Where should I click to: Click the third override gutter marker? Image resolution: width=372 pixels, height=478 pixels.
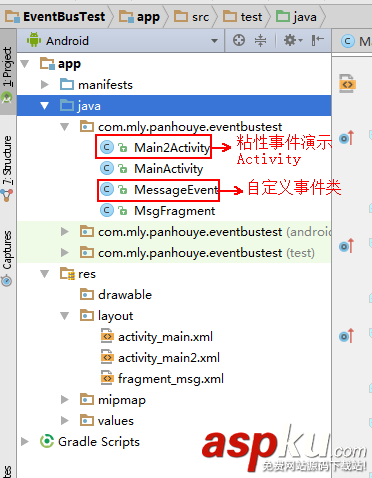click(347, 336)
